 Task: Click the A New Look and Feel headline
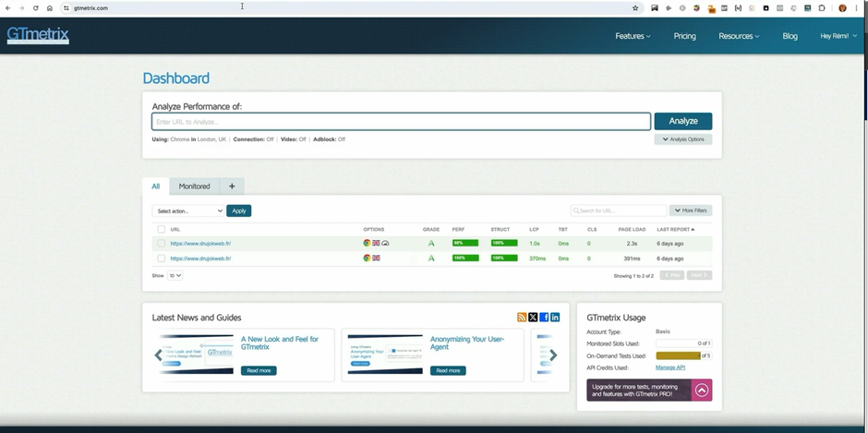[280, 343]
